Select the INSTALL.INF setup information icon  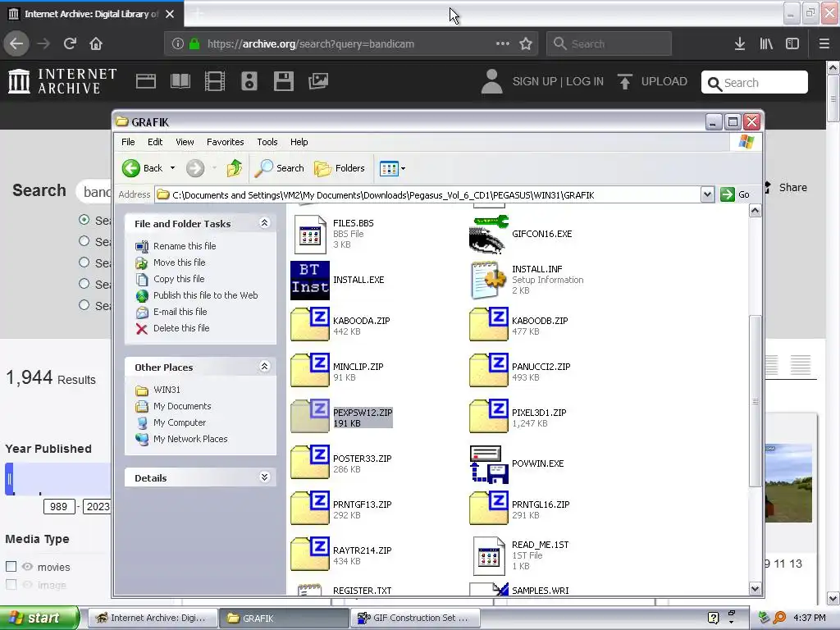pos(487,281)
